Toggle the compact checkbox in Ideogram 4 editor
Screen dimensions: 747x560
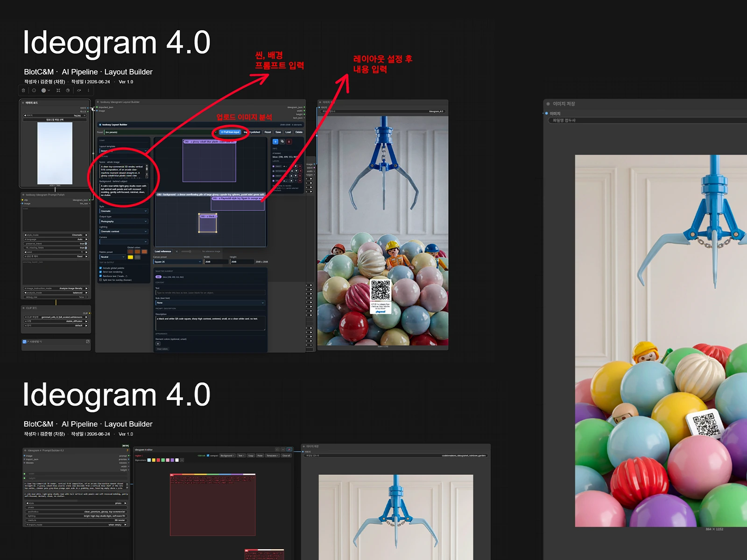(208, 455)
